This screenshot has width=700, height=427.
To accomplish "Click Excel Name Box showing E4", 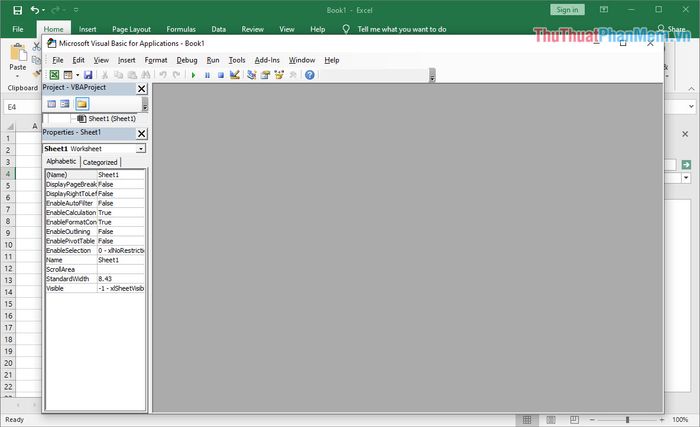I will click(x=22, y=107).
